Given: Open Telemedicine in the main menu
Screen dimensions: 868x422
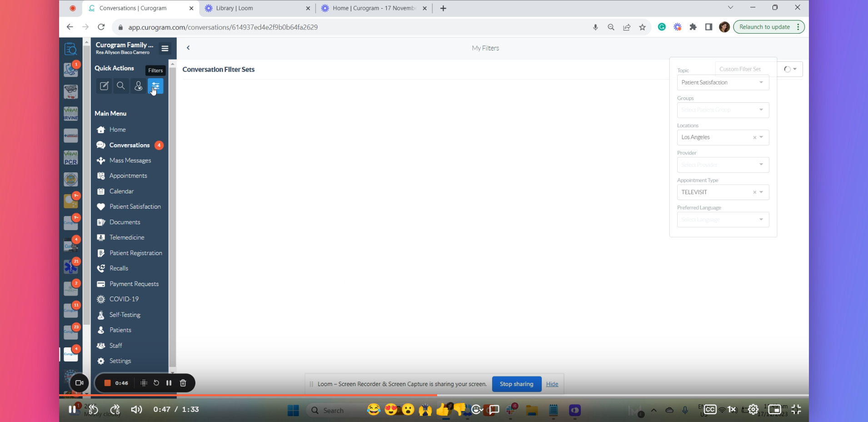Looking at the screenshot, I should pos(127,237).
